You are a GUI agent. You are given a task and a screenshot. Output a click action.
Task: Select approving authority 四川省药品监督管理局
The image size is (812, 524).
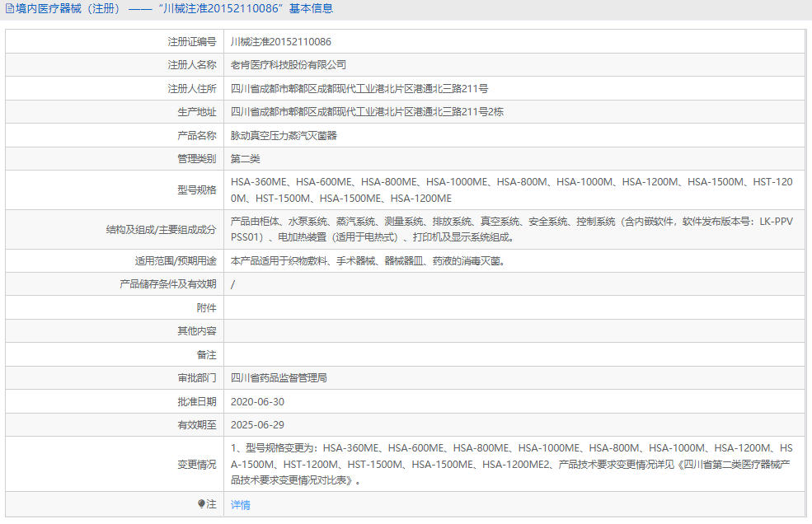click(279, 378)
